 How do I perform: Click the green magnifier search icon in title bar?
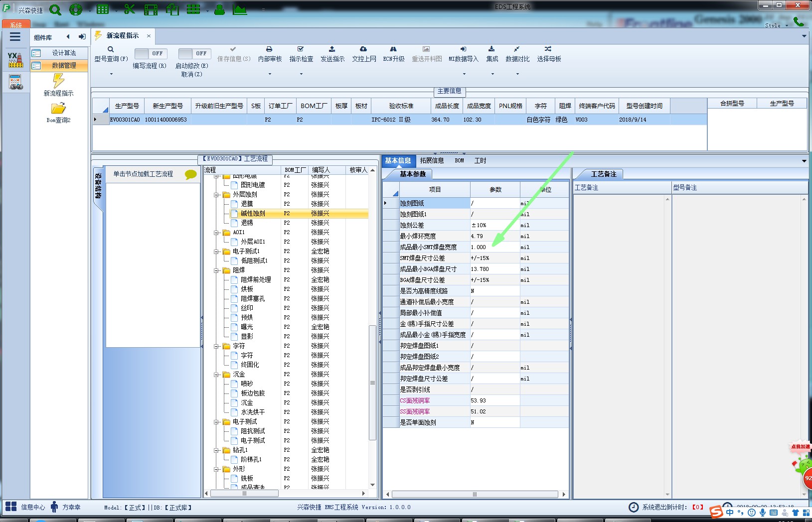55,9
